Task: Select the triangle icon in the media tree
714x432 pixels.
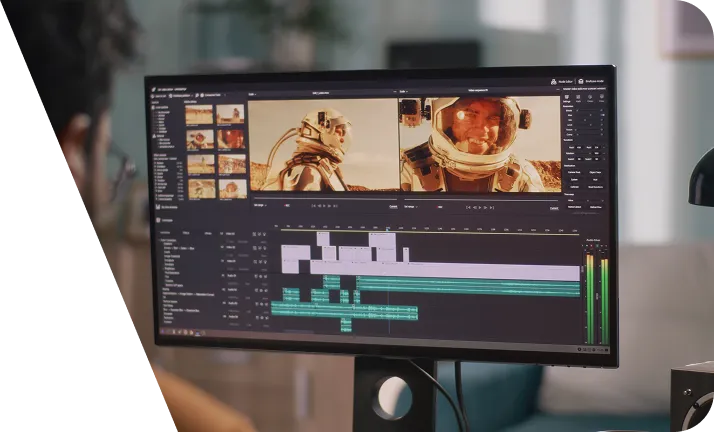Action: coord(154,136)
